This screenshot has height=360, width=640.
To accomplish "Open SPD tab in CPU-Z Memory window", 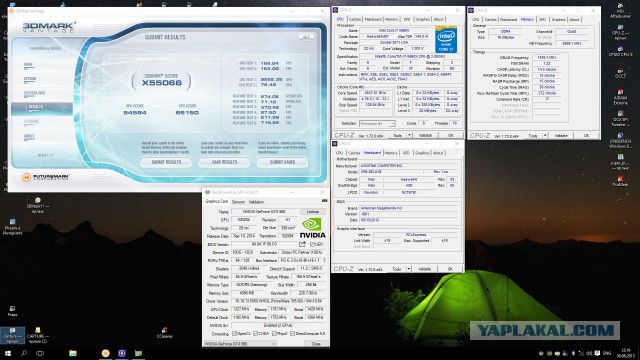I will [542, 19].
